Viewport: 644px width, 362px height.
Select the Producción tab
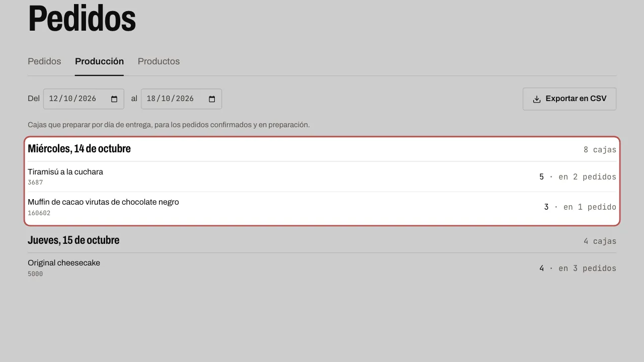click(99, 61)
